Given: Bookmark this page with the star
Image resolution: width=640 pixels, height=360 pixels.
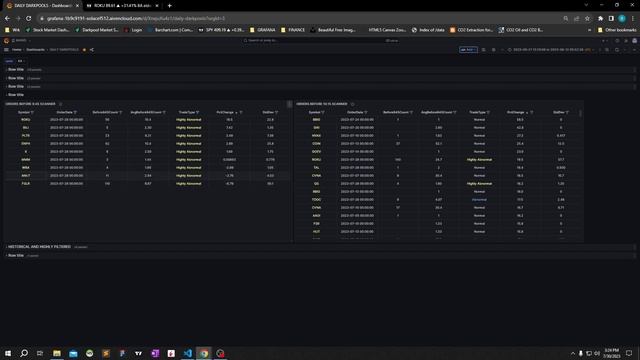Looking at the screenshot, I should tap(587, 18).
